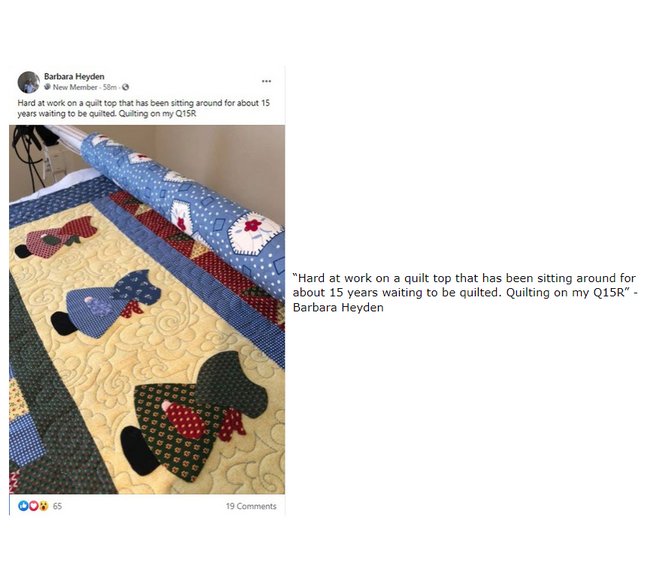Click the red Love reaction icon
Image resolution: width=650 pixels, height=577 pixels.
click(33, 506)
